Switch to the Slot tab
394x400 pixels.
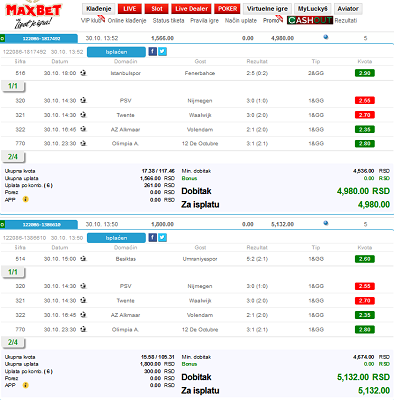pyautogui.click(x=157, y=9)
